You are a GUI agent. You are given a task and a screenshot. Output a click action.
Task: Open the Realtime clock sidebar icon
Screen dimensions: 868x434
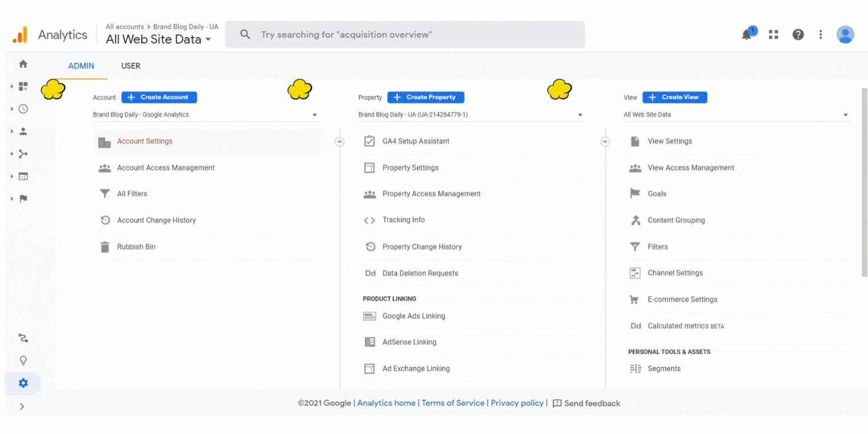click(23, 109)
